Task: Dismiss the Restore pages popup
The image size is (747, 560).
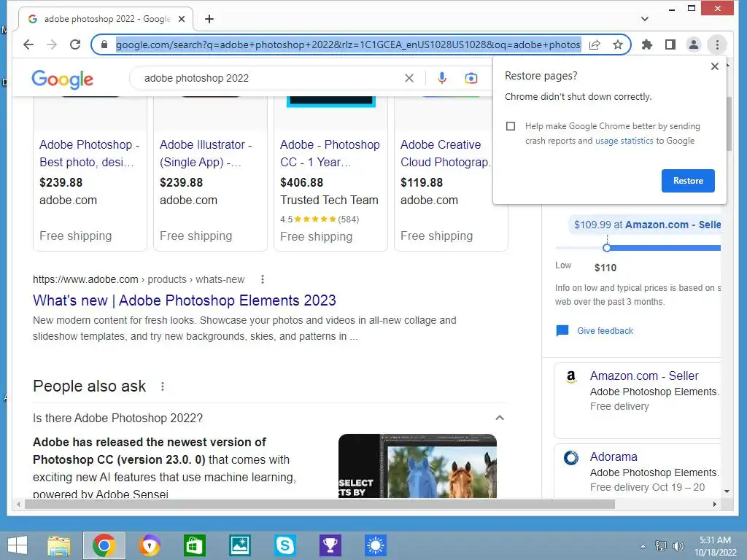Action: pyautogui.click(x=715, y=66)
